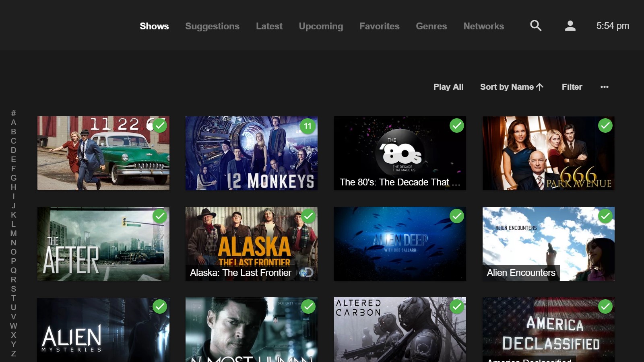
Task: Open The 80's: The Decade That Made Us
Action: click(x=400, y=153)
